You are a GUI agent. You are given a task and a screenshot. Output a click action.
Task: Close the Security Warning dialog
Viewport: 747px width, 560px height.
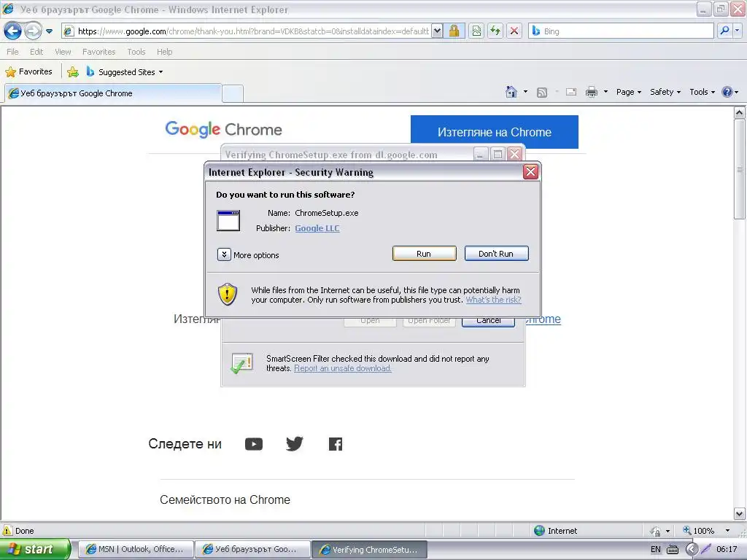pos(530,172)
